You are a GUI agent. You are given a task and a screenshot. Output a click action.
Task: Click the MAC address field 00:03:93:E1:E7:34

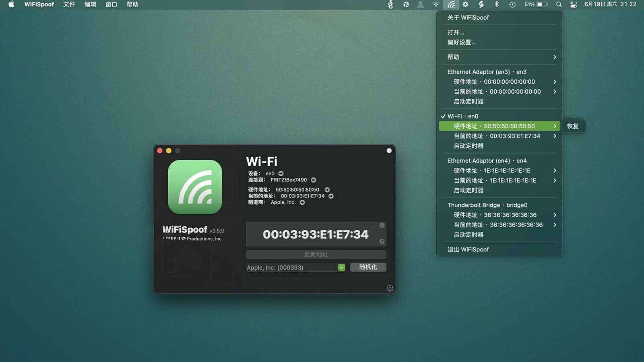316,234
